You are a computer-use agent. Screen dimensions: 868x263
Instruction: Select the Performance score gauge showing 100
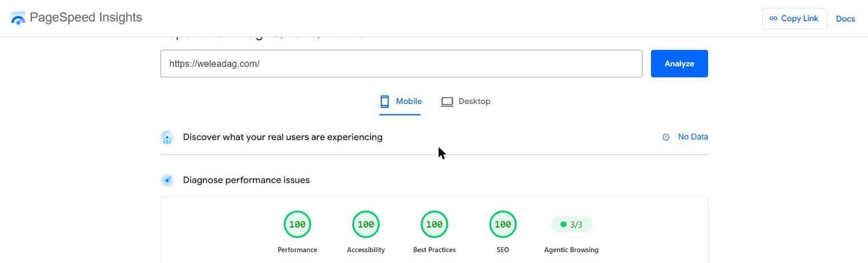coord(298,224)
